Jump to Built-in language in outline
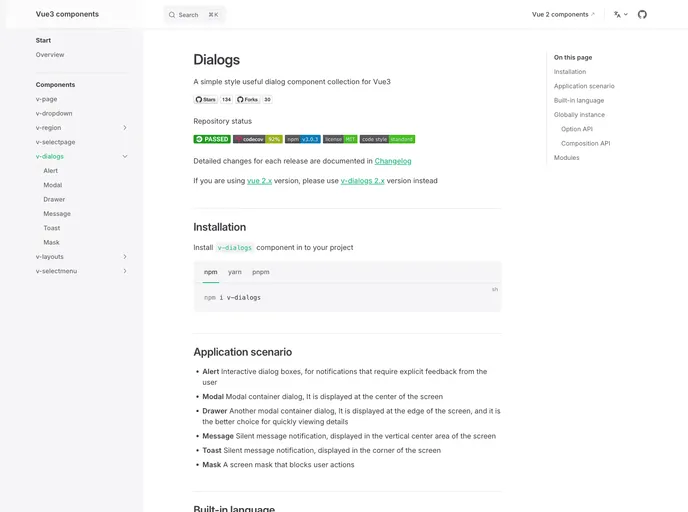The image size is (688, 512). (579, 100)
